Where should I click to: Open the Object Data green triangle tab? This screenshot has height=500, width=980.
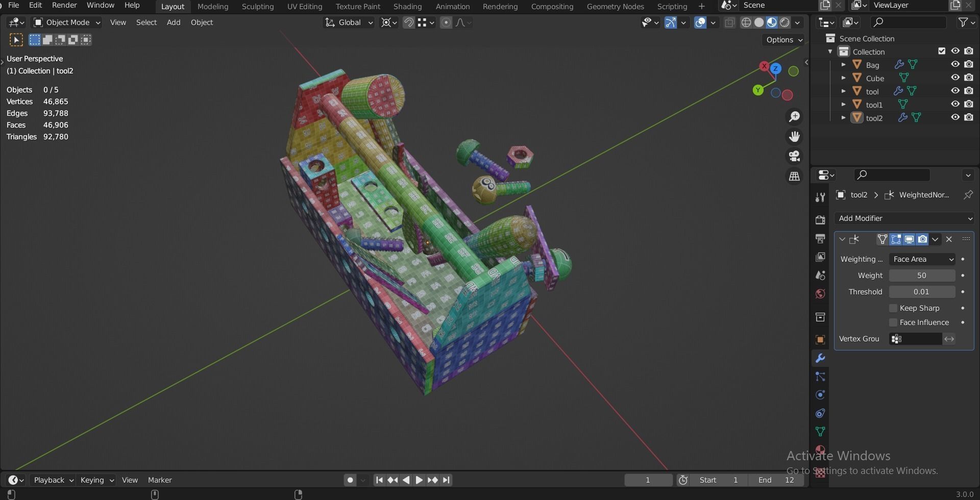tap(820, 432)
